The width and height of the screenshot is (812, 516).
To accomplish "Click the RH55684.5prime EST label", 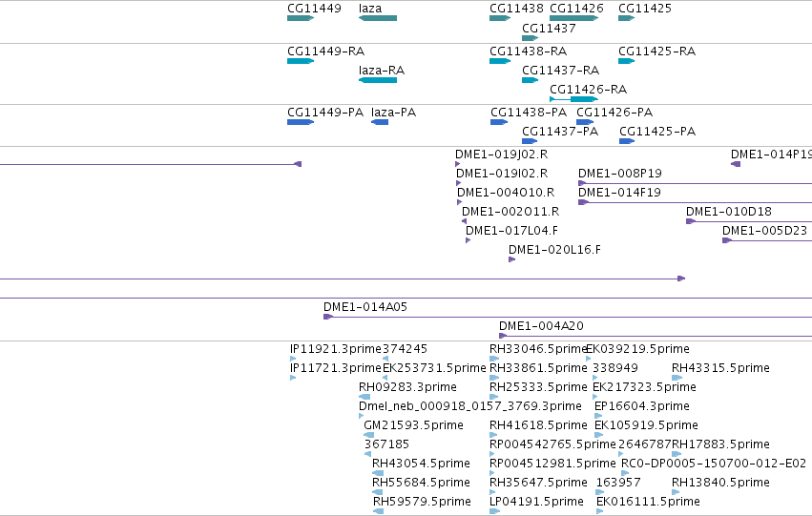I will pos(422,483).
